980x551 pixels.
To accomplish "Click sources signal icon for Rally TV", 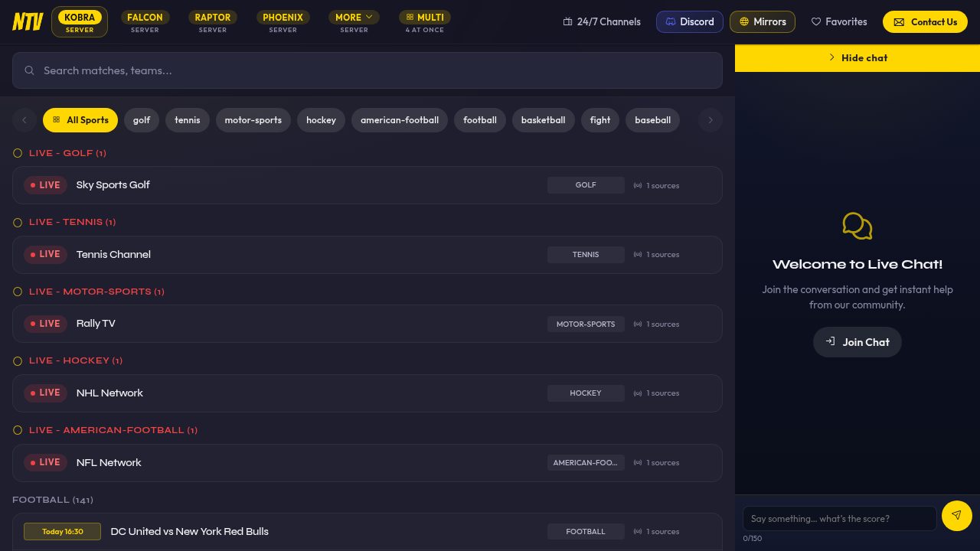I will coord(638,324).
